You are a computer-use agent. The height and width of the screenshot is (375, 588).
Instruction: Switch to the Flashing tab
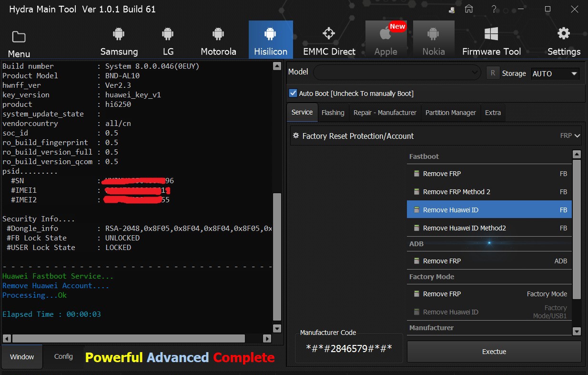(333, 113)
